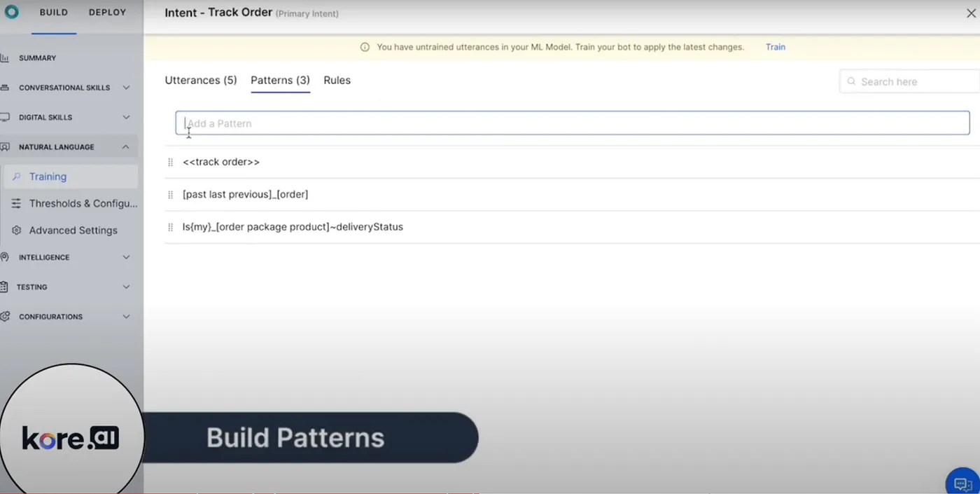Click the search magnifier icon
This screenshot has width=980, height=494.
(x=851, y=81)
